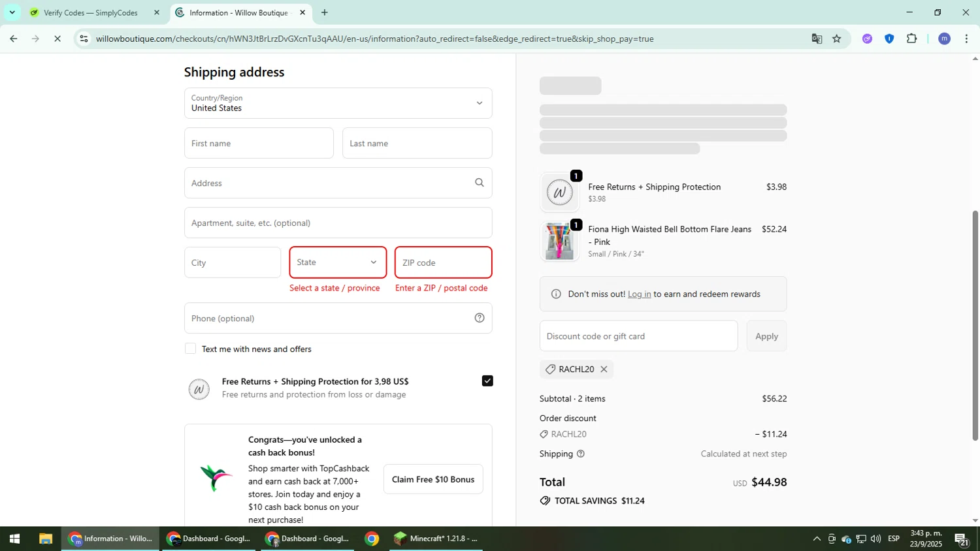This screenshot has width=980, height=551.
Task: Uncheck Free Returns + Shipping Protection checkbox
Action: pos(487,381)
